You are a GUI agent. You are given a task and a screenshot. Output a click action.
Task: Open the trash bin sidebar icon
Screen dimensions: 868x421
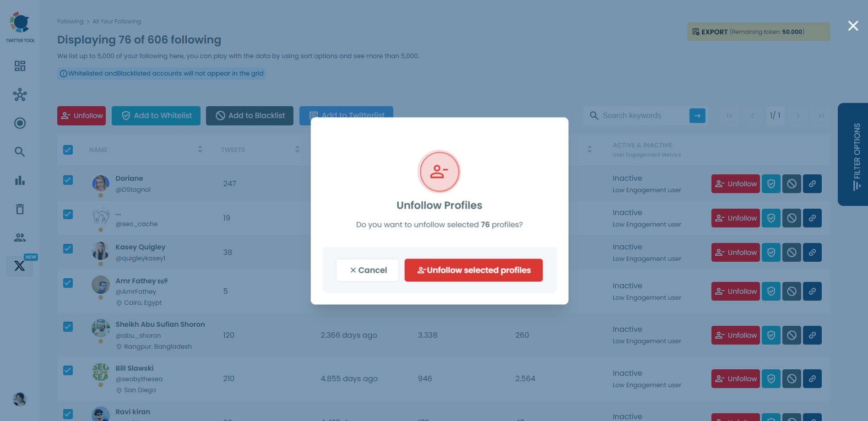pyautogui.click(x=20, y=209)
